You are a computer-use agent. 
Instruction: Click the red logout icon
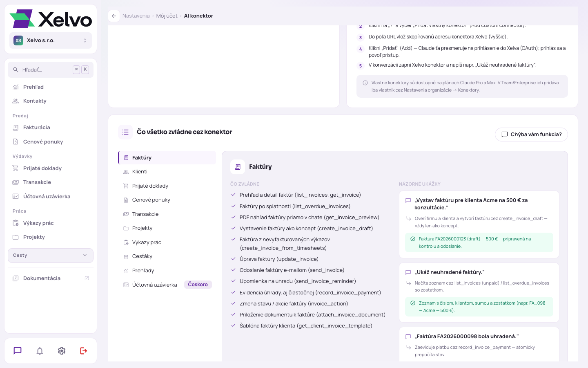pyautogui.click(x=84, y=351)
